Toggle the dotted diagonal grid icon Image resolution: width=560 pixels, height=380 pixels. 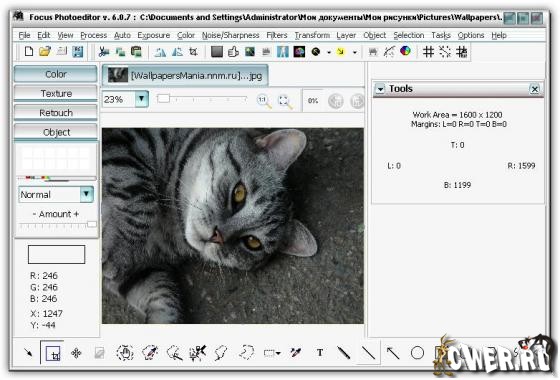coord(445,52)
